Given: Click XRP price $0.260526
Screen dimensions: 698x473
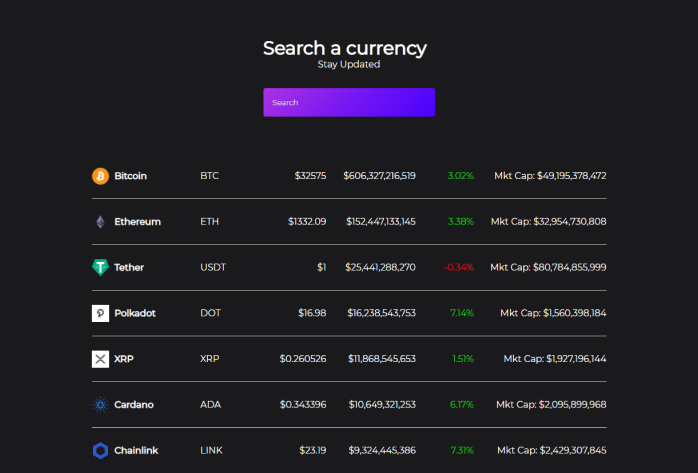Looking at the screenshot, I should point(303,359).
